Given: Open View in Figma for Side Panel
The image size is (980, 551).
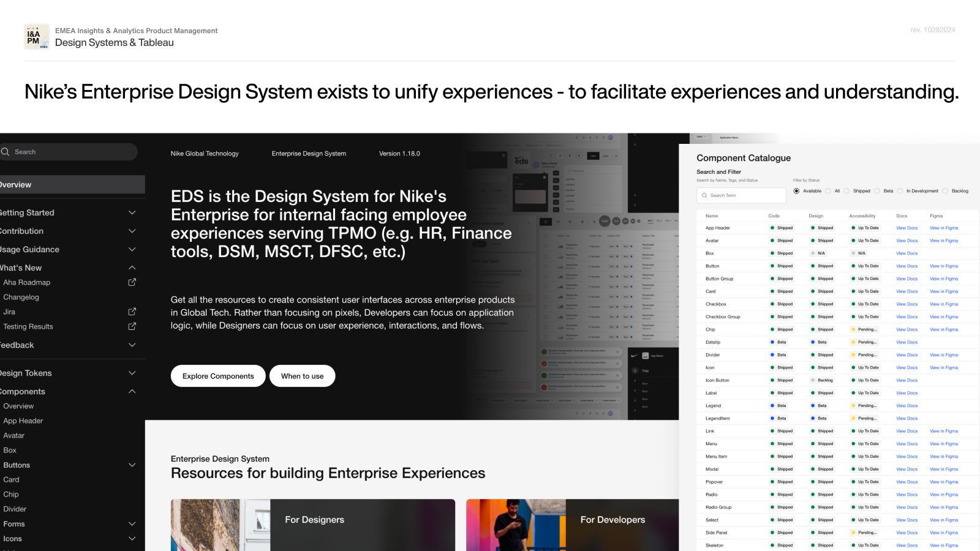Looking at the screenshot, I should pos(944,533).
